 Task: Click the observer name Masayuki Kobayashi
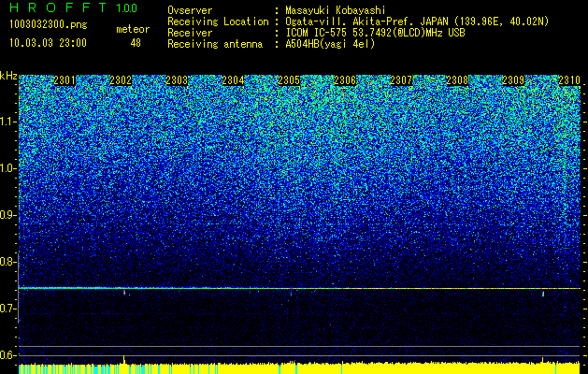point(336,10)
